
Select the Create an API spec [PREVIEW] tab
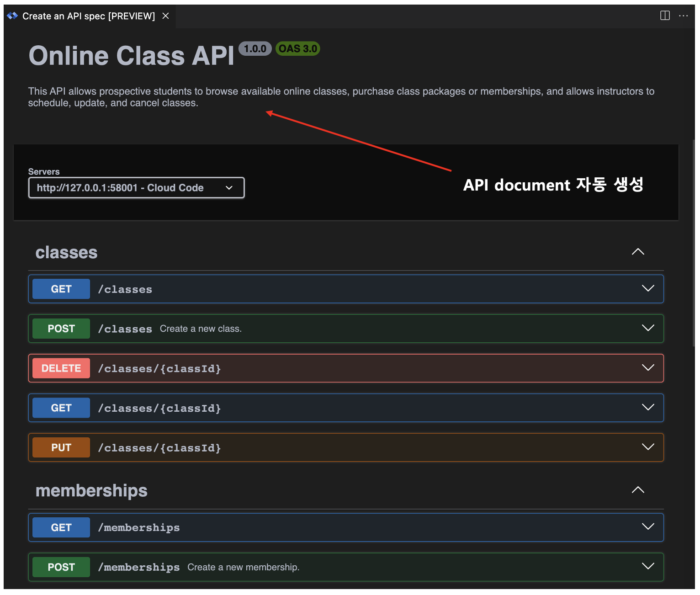pyautogui.click(x=89, y=16)
